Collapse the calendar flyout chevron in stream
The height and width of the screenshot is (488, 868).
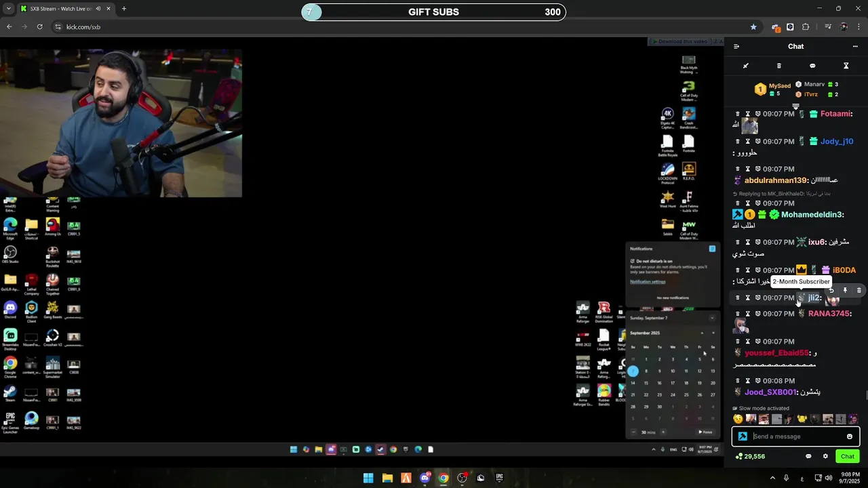tap(712, 318)
